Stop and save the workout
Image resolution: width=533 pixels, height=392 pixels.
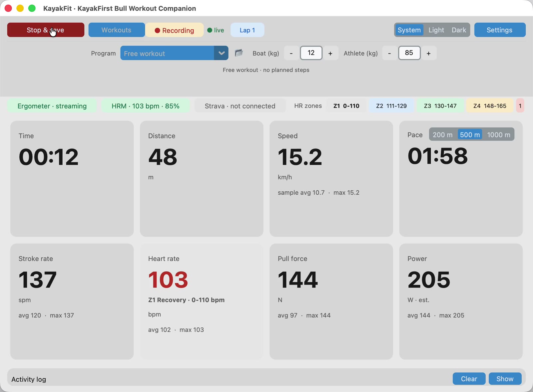click(46, 30)
